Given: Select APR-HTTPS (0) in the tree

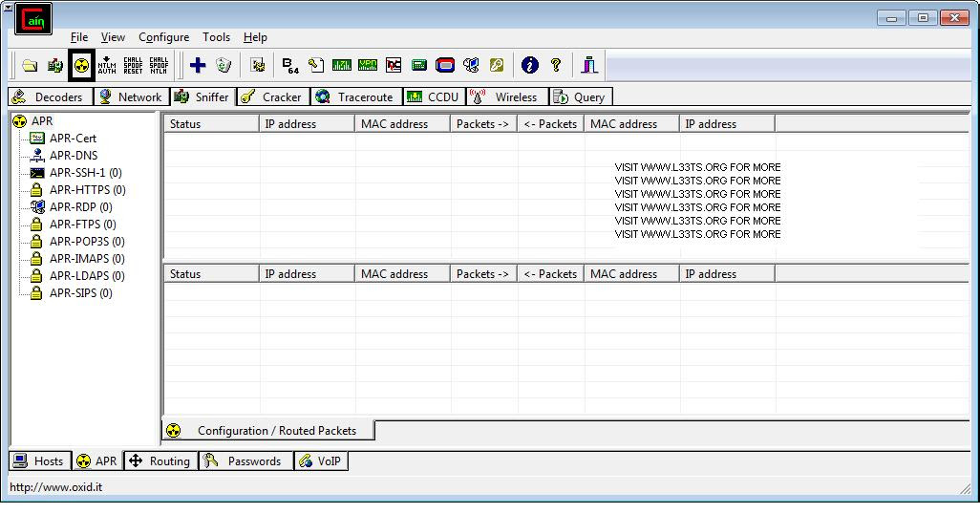Looking at the screenshot, I should coord(88,189).
